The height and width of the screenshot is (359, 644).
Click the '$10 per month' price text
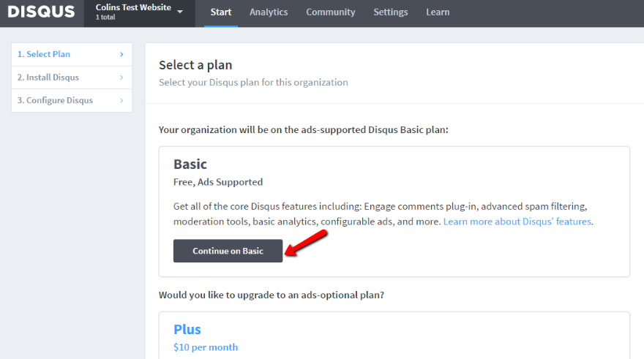pos(206,347)
